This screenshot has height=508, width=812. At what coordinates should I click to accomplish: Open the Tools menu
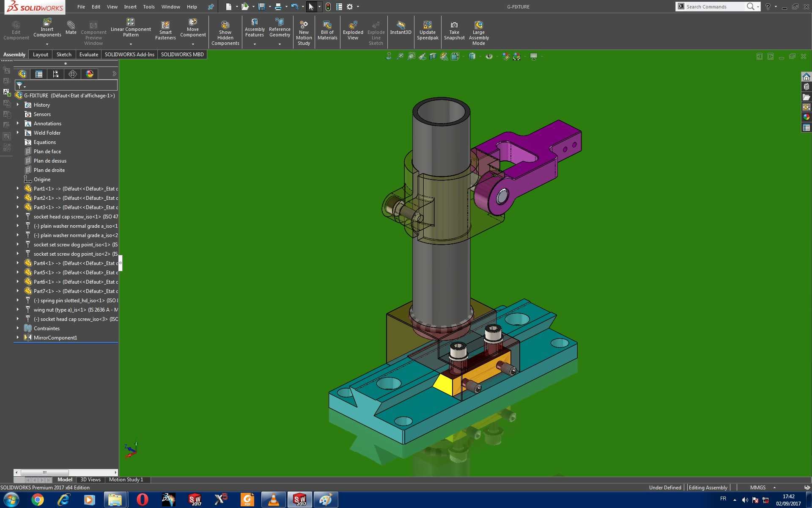[x=149, y=7]
